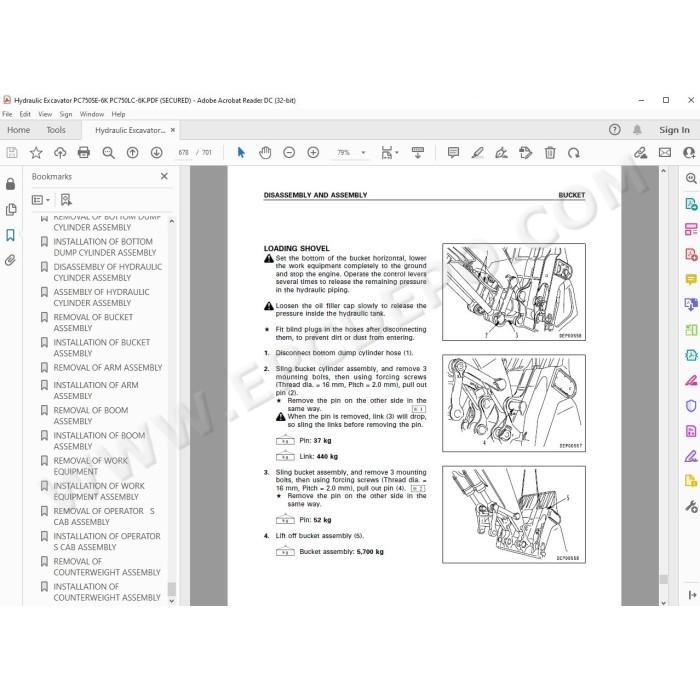Open INSTALLATION OF WORK EQUIPMENT ASSEMBLY bookmark
This screenshot has height=700, width=700.
click(x=99, y=491)
